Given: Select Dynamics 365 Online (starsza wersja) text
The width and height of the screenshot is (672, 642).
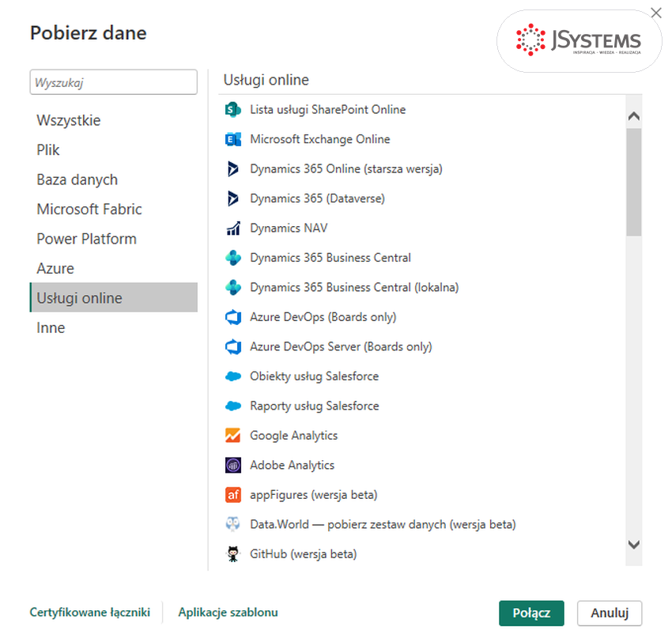Looking at the screenshot, I should 345,169.
